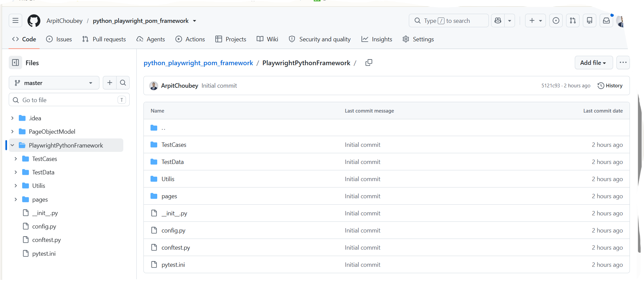Open the Insights tab

(377, 39)
